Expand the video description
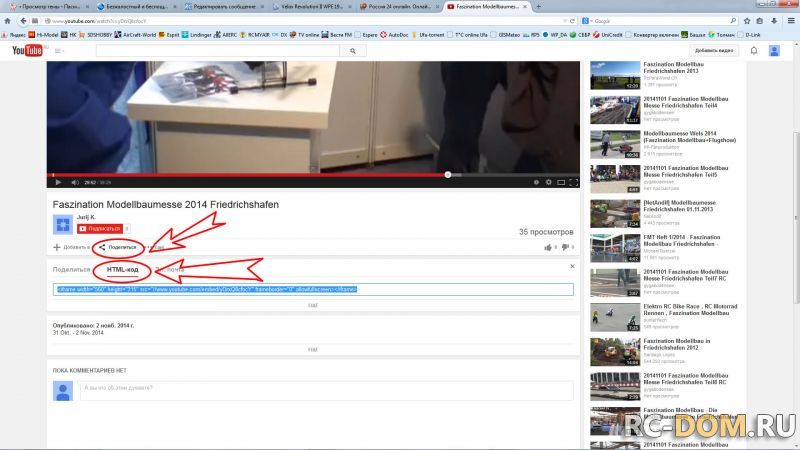Screen dimensions: 800x450 313,349
